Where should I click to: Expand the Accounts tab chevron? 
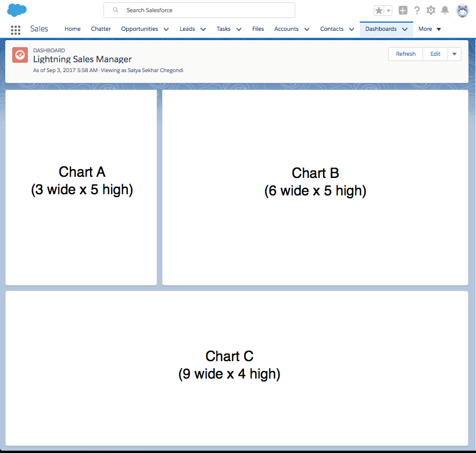pos(307,29)
